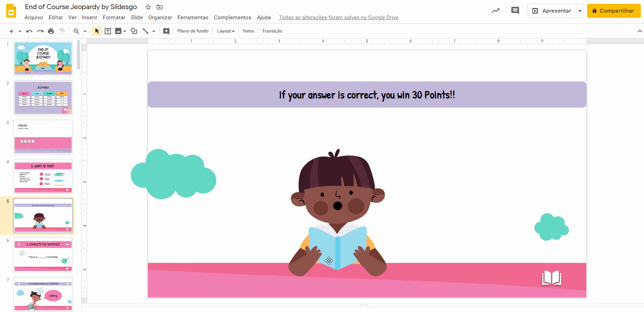The width and height of the screenshot is (644, 312).
Task: Open the Organizar menu
Action: pyautogui.click(x=160, y=18)
